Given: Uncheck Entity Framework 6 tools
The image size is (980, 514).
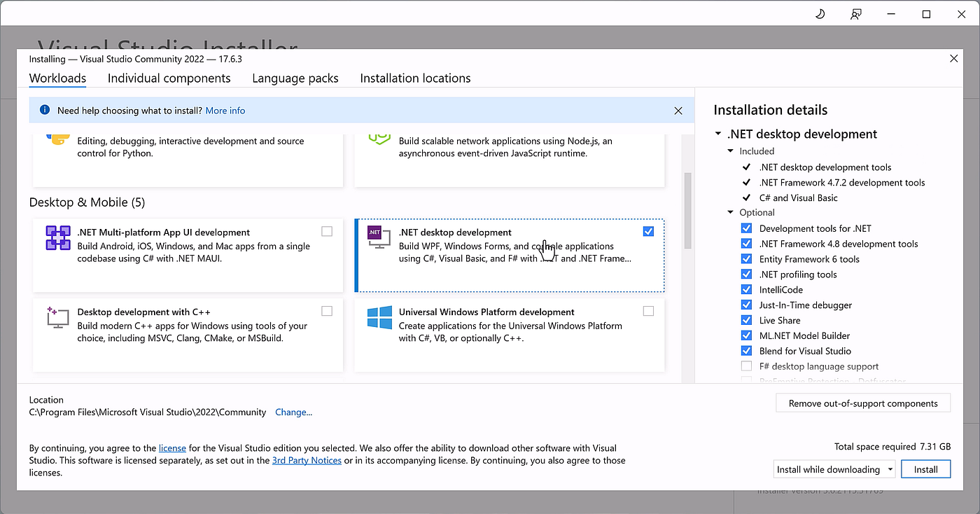Looking at the screenshot, I should tap(746, 259).
